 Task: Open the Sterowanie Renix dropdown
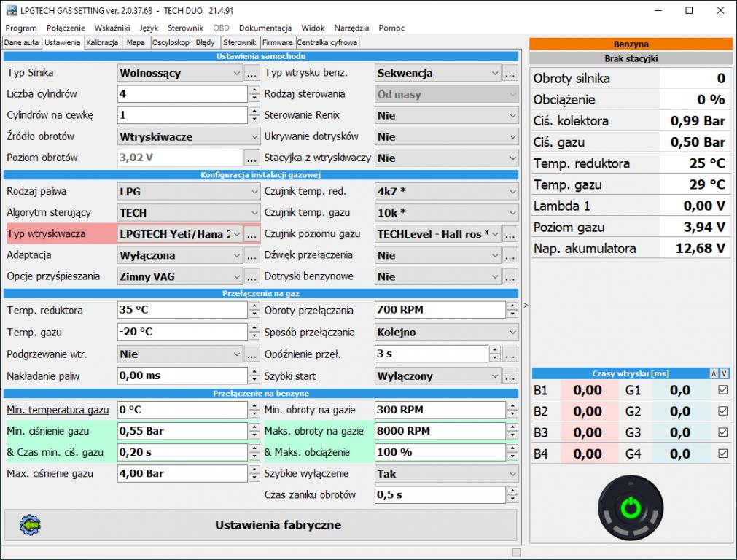pos(447,116)
